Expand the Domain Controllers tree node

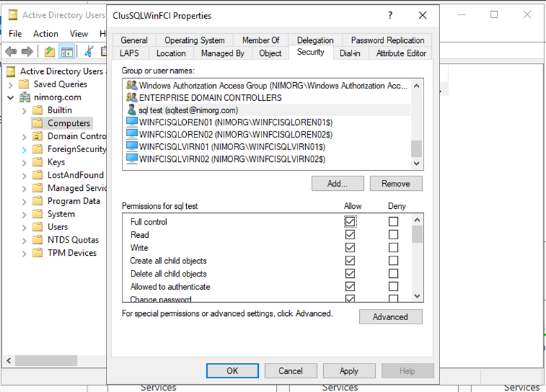(24, 137)
